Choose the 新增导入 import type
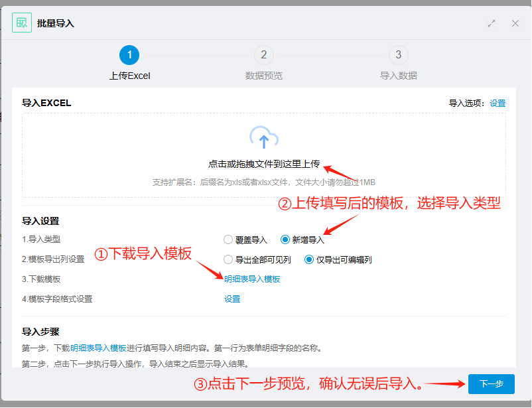 click(286, 239)
